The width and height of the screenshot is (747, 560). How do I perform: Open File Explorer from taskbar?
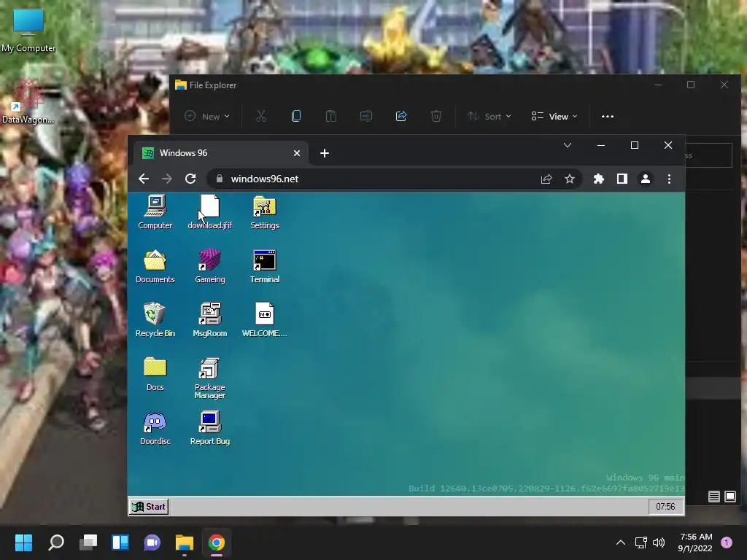click(x=185, y=542)
